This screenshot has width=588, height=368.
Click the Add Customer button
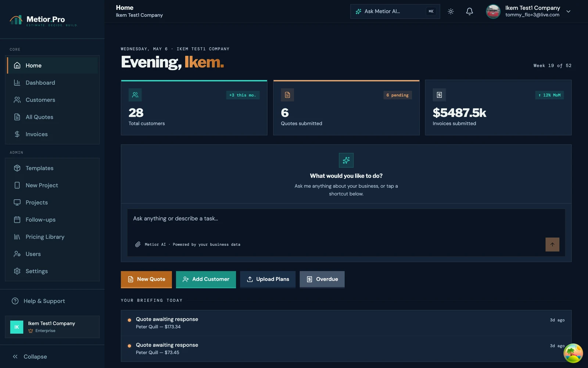click(206, 279)
